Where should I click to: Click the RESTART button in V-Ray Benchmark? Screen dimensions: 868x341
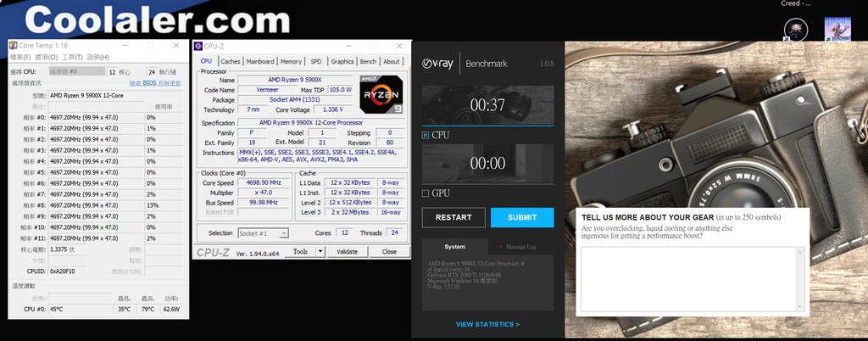453,217
